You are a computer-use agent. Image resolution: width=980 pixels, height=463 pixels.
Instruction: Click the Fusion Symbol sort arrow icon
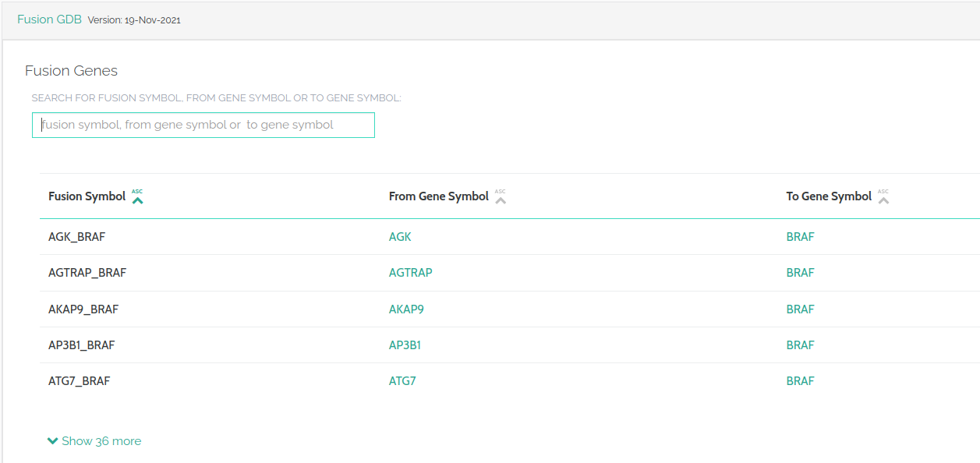pos(137,198)
